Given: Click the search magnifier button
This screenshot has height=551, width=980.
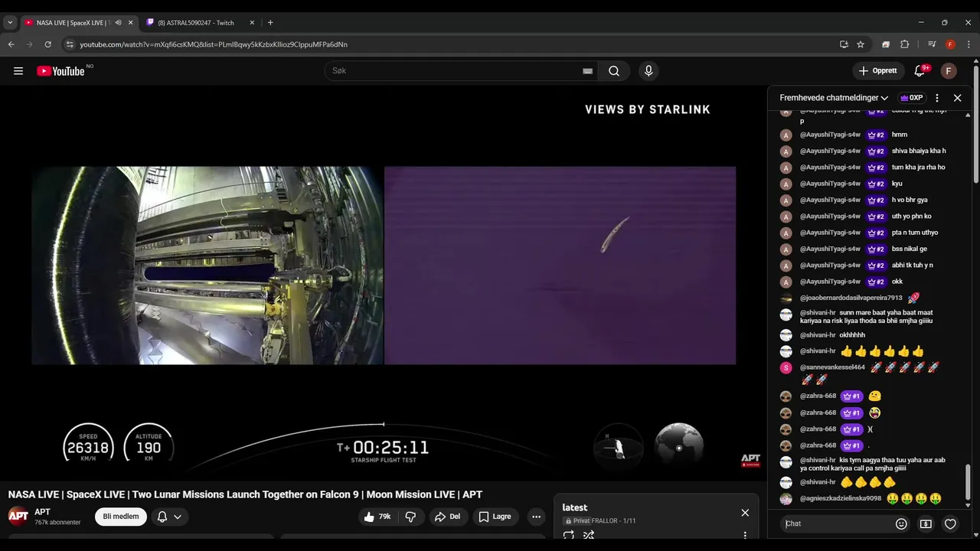Looking at the screenshot, I should tap(614, 71).
